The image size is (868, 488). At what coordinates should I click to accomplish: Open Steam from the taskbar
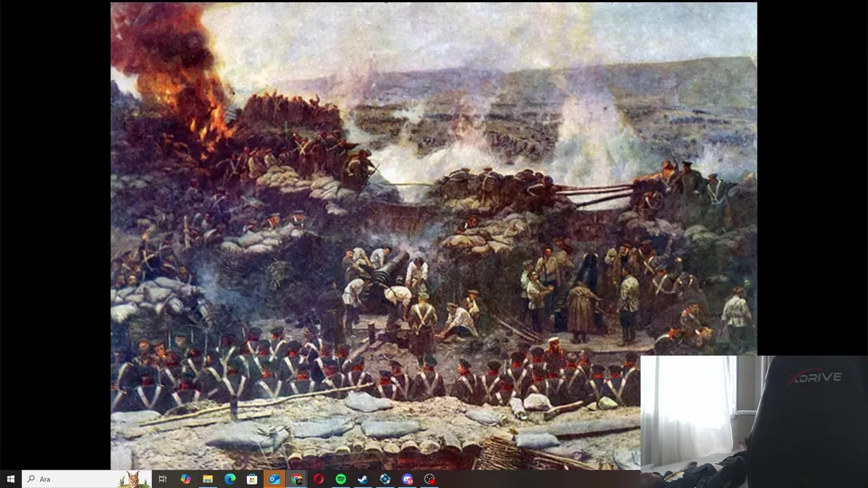[363, 479]
